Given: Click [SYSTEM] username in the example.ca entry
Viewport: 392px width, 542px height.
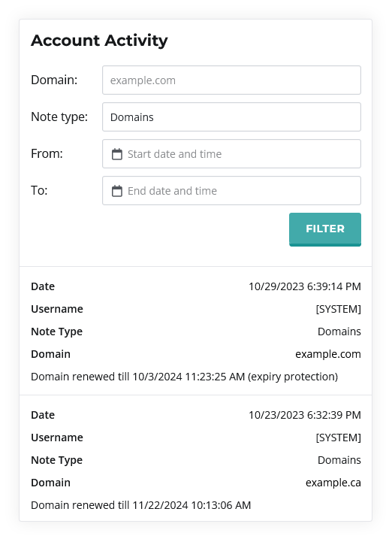Looking at the screenshot, I should click(338, 438).
